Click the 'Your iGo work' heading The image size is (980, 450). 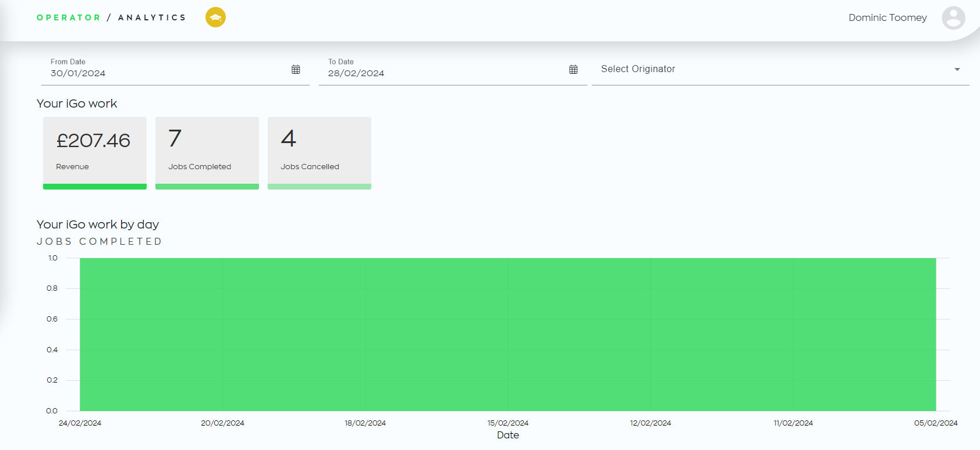[x=77, y=103]
